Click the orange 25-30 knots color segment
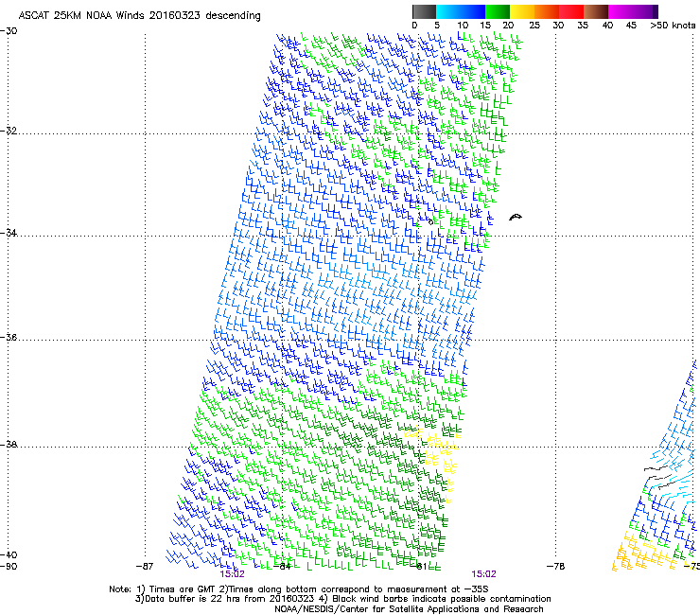This screenshot has height=615, width=700. [547, 11]
